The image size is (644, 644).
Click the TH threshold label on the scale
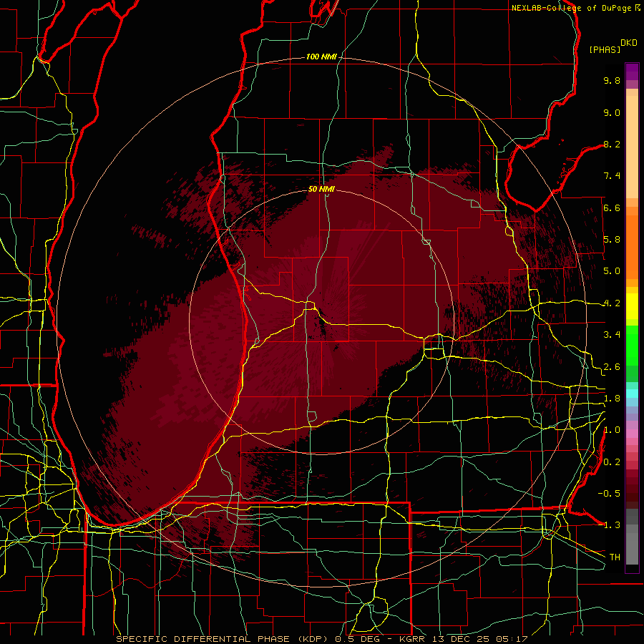point(615,557)
